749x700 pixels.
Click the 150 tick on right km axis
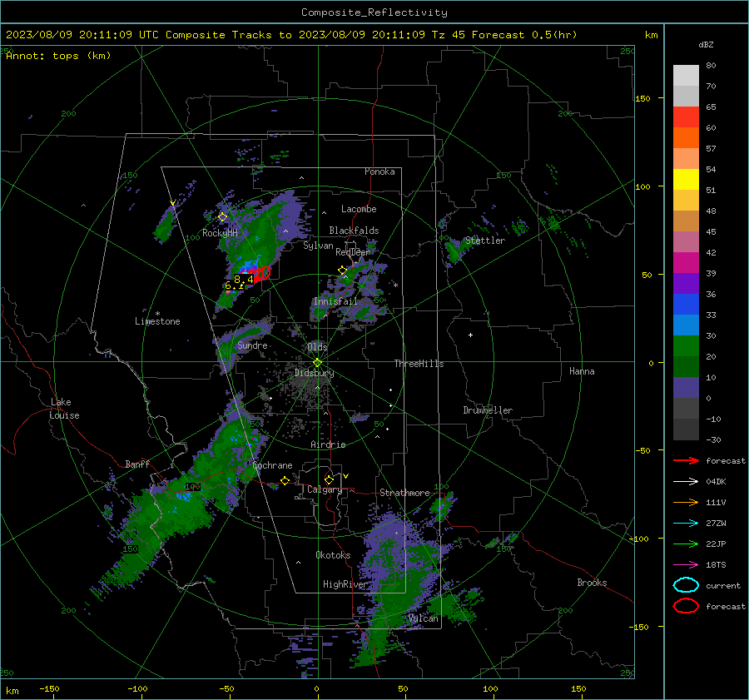(642, 98)
